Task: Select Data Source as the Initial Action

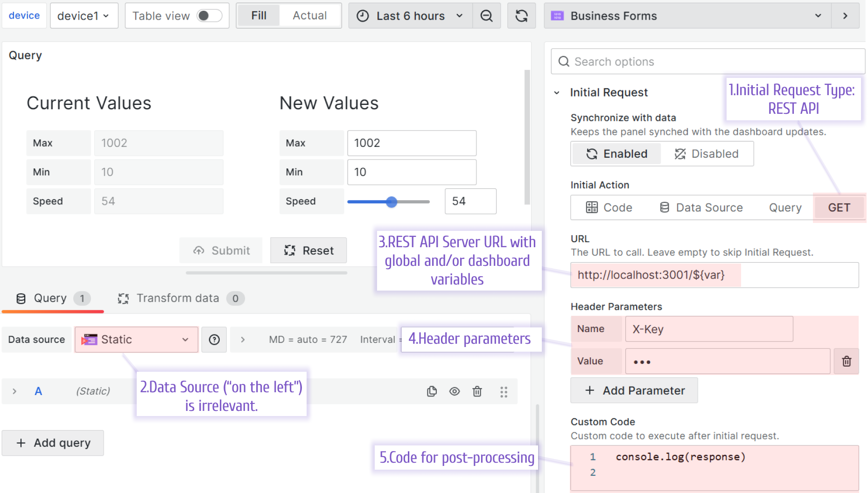Action: pyautogui.click(x=701, y=208)
